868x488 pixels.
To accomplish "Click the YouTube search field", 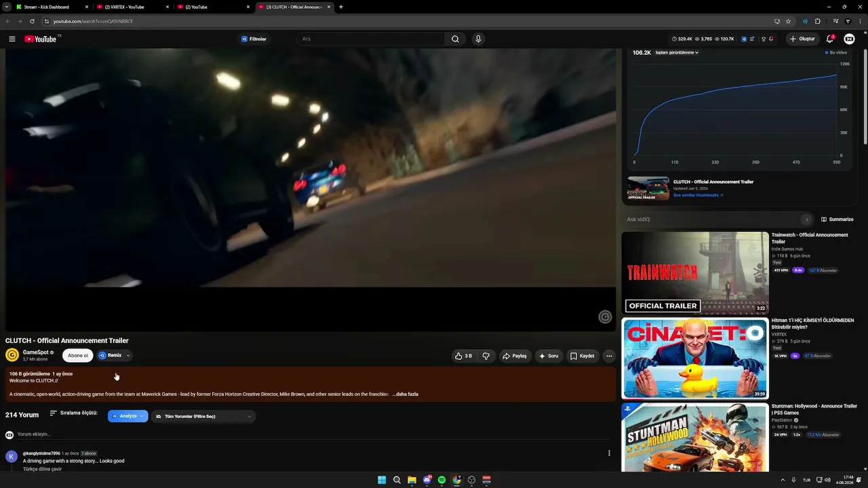I will pyautogui.click(x=370, y=39).
